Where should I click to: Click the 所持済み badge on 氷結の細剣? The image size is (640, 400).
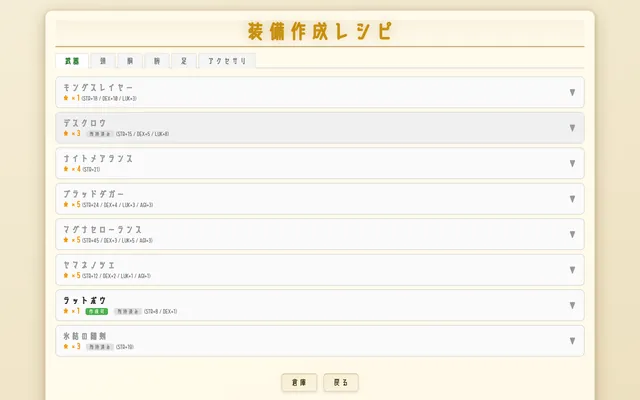pos(100,347)
